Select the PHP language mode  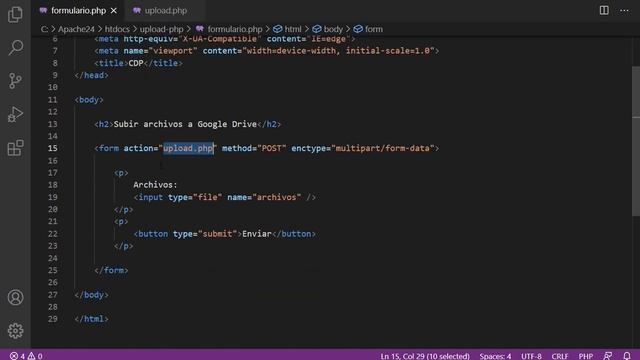pos(586,356)
